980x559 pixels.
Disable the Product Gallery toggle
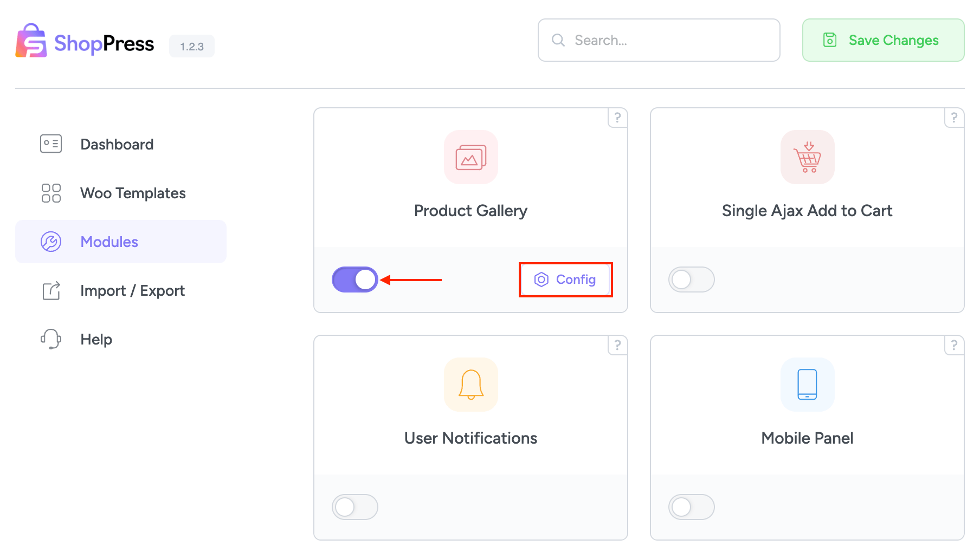click(355, 279)
